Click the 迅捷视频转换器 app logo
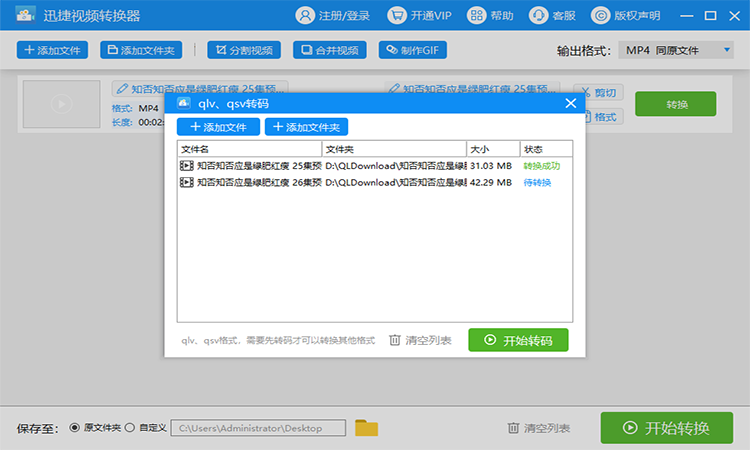Screen dimensions: 750x450 tap(25, 15)
